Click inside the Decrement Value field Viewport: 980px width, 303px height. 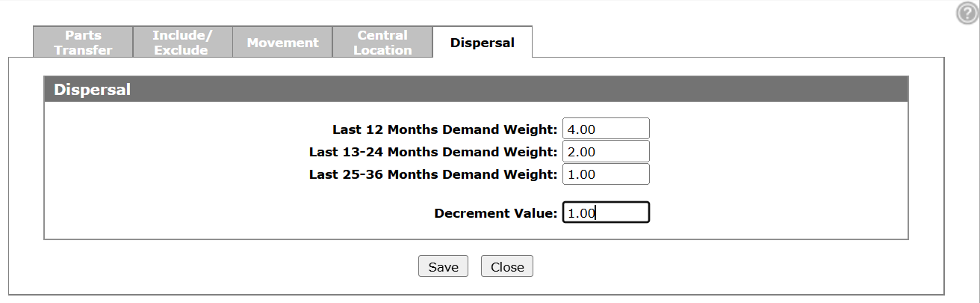(606, 213)
